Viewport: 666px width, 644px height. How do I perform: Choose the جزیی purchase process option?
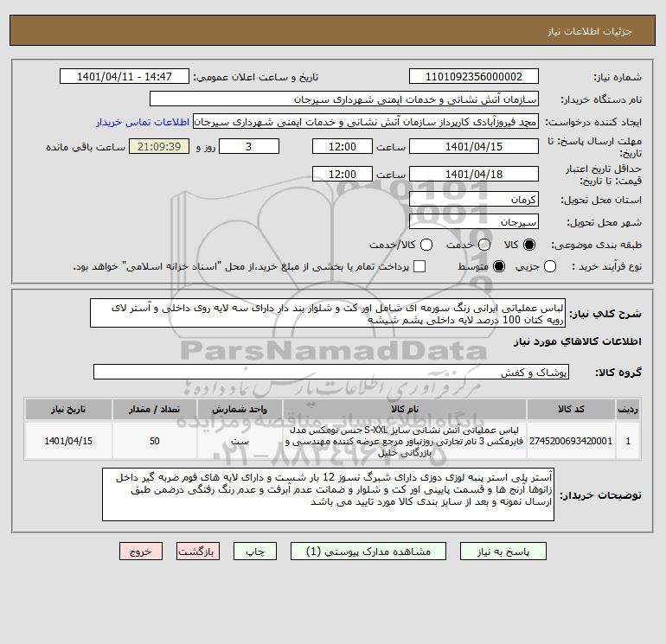(550, 266)
